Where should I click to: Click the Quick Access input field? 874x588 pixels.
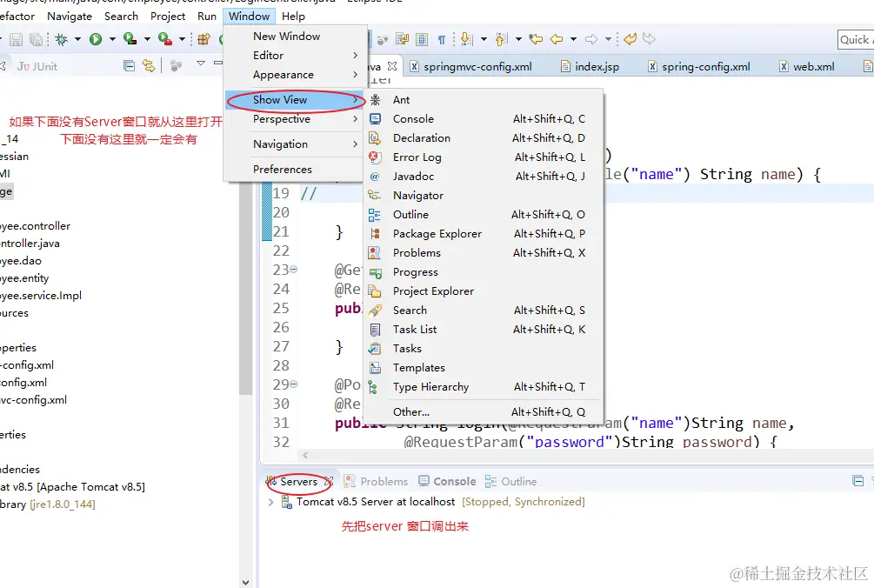[x=856, y=39]
